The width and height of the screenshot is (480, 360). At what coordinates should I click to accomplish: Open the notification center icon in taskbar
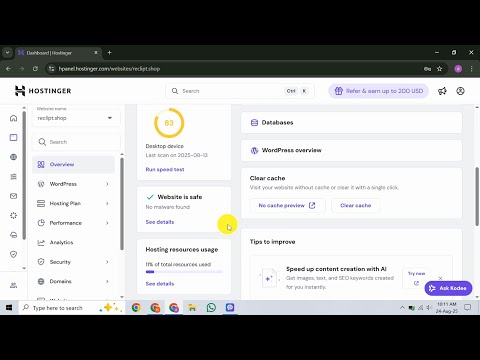468,307
